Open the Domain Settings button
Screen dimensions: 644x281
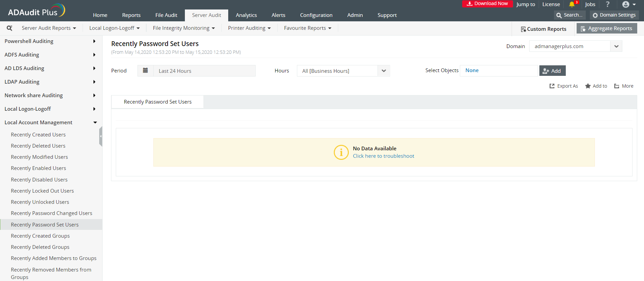(x=614, y=15)
